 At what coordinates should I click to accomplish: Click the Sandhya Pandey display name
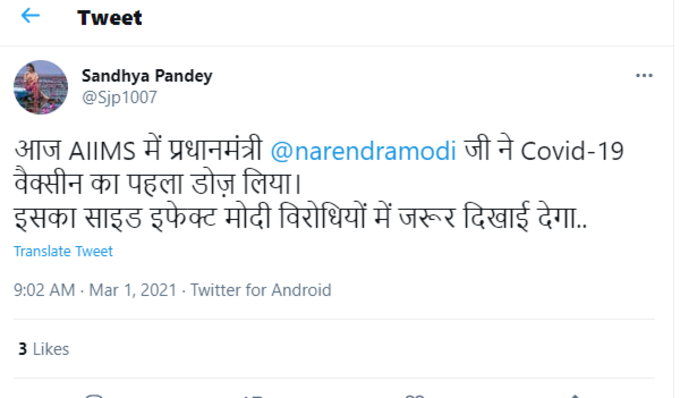pos(147,76)
